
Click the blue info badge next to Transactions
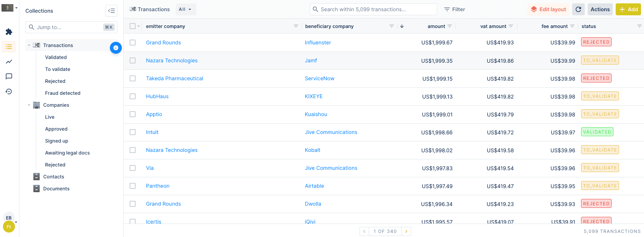(116, 48)
